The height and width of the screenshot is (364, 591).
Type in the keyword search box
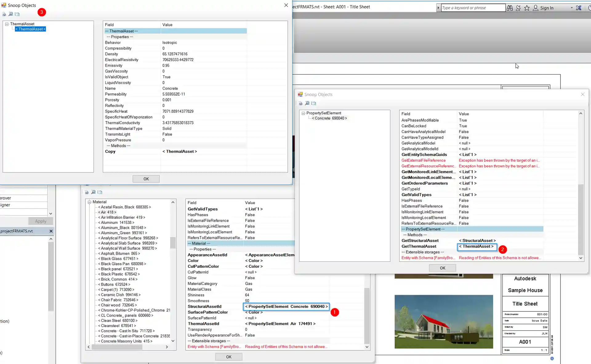click(x=473, y=7)
